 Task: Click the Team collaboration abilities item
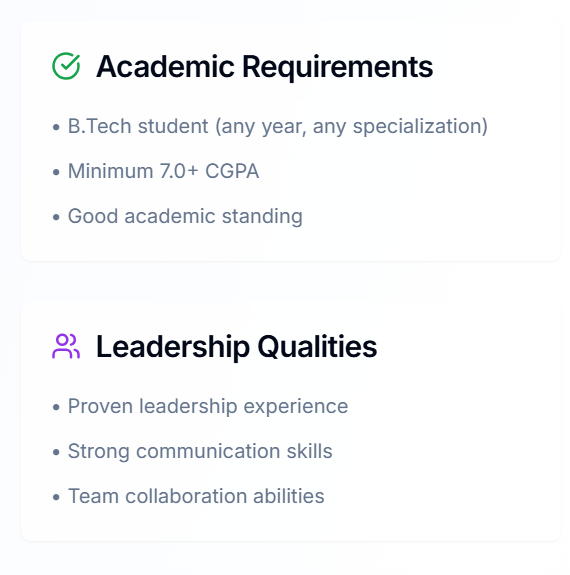click(196, 496)
